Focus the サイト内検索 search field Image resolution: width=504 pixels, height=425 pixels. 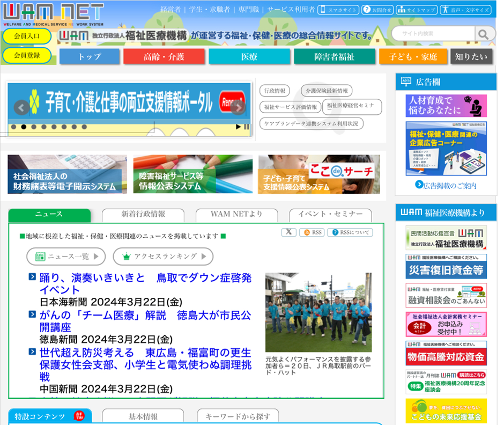pyautogui.click(x=433, y=34)
